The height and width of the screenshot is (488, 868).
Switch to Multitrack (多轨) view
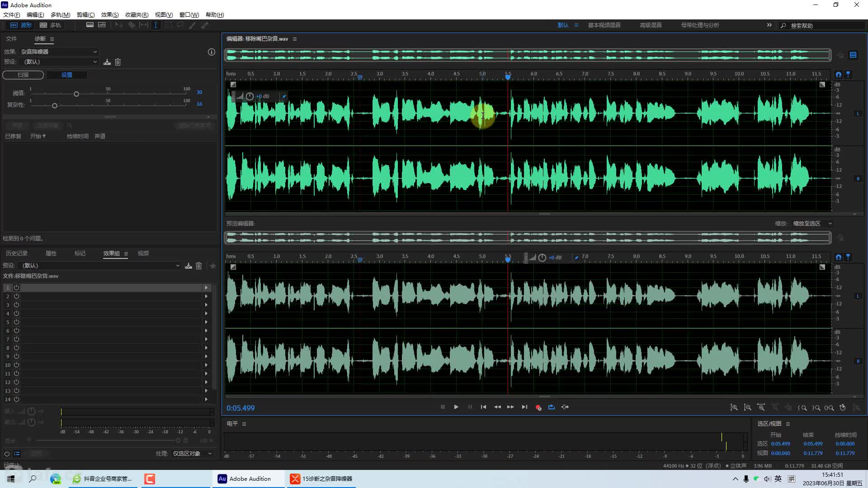[x=50, y=25]
